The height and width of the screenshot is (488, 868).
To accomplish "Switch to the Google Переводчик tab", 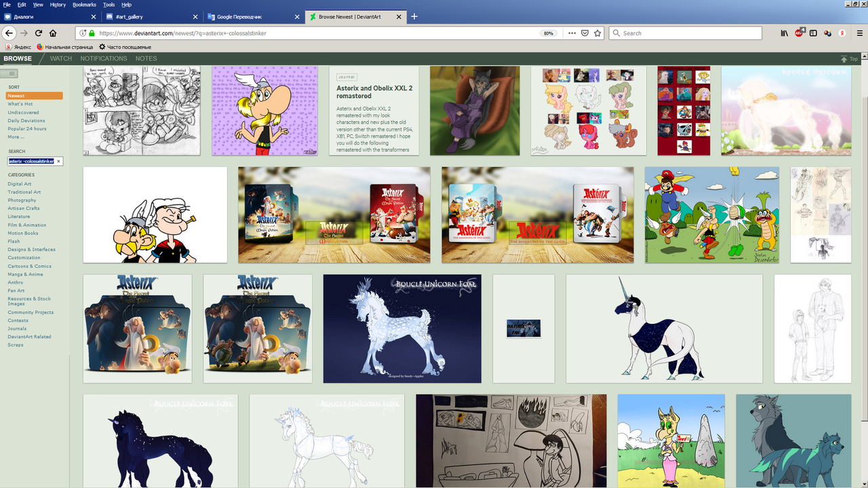I will point(254,16).
